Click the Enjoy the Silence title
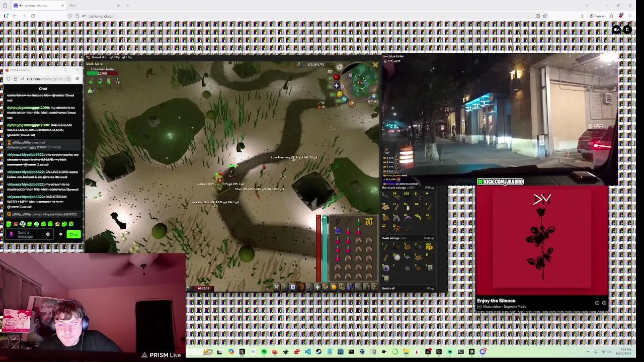The width and height of the screenshot is (644, 362). [x=496, y=301]
